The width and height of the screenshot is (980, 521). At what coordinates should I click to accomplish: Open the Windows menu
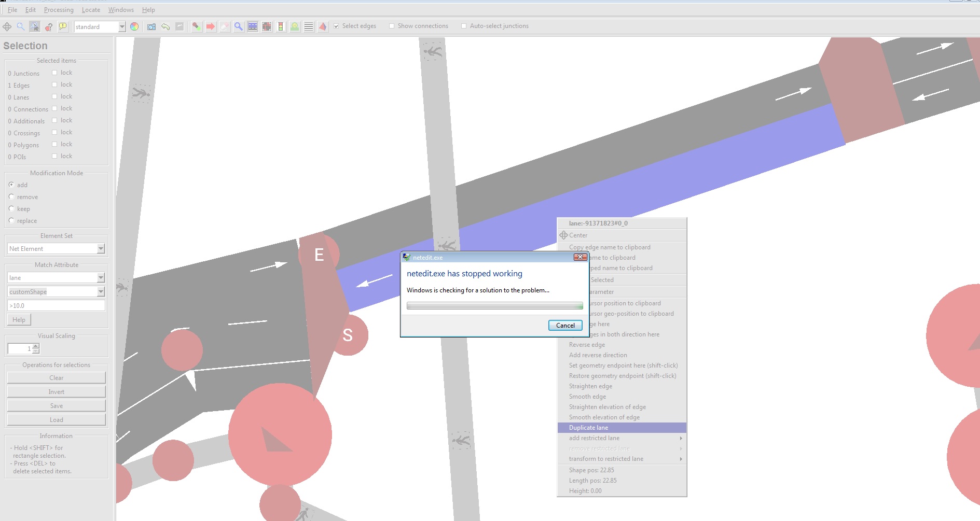coord(121,10)
